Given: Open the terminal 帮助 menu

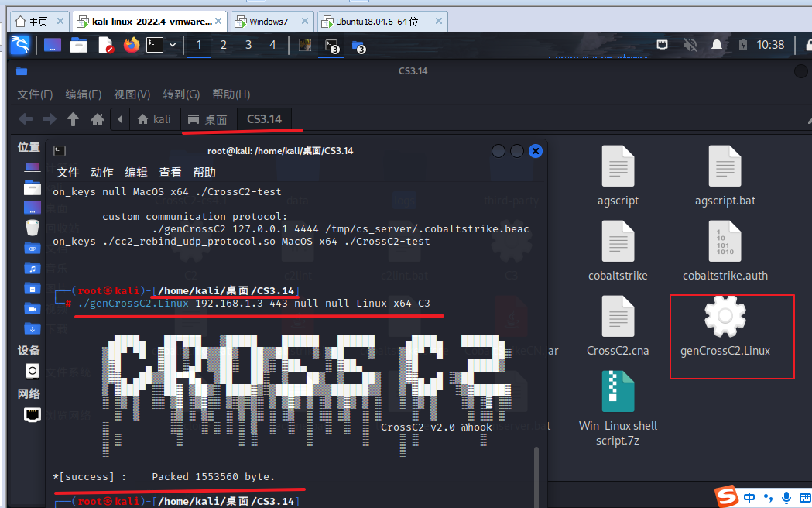Looking at the screenshot, I should tap(204, 172).
